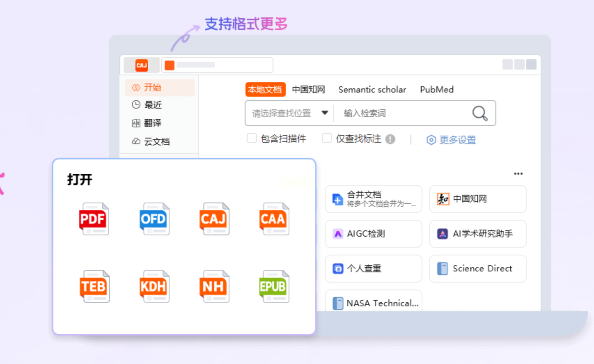The height and width of the screenshot is (364, 594).
Task: Start AIGC检测 from the tool cards
Action: coord(374,234)
